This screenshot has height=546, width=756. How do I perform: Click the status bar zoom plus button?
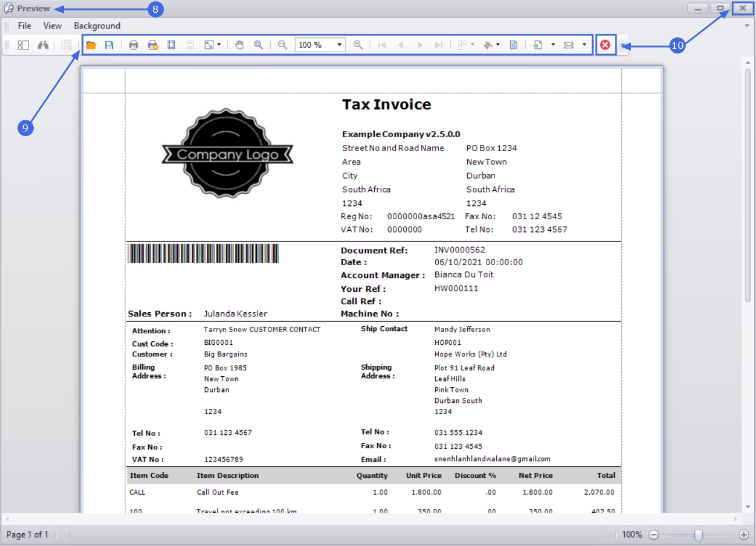(x=744, y=535)
